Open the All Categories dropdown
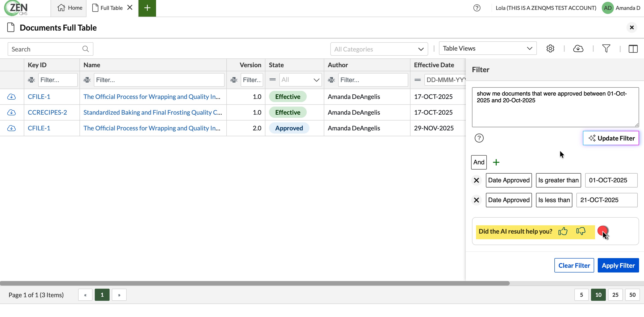 (379, 49)
